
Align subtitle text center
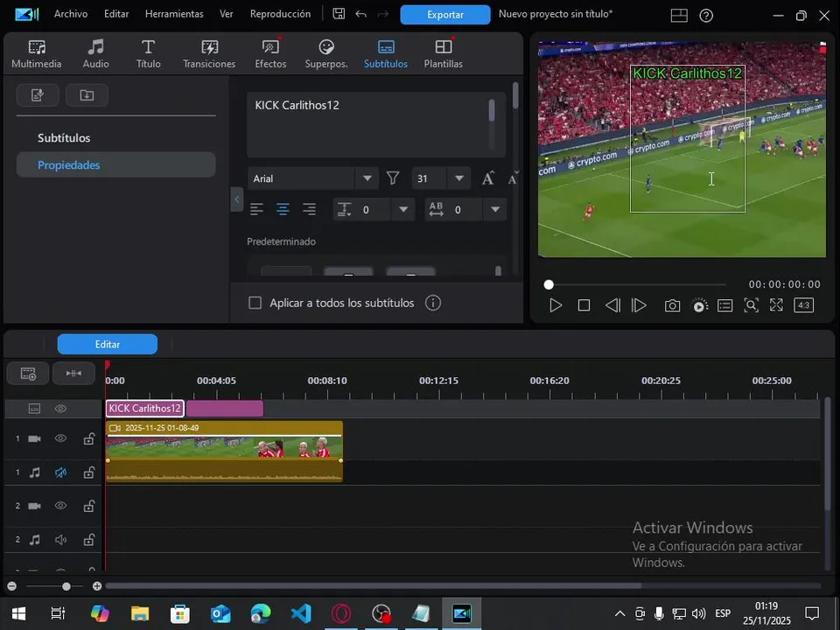tap(283, 209)
